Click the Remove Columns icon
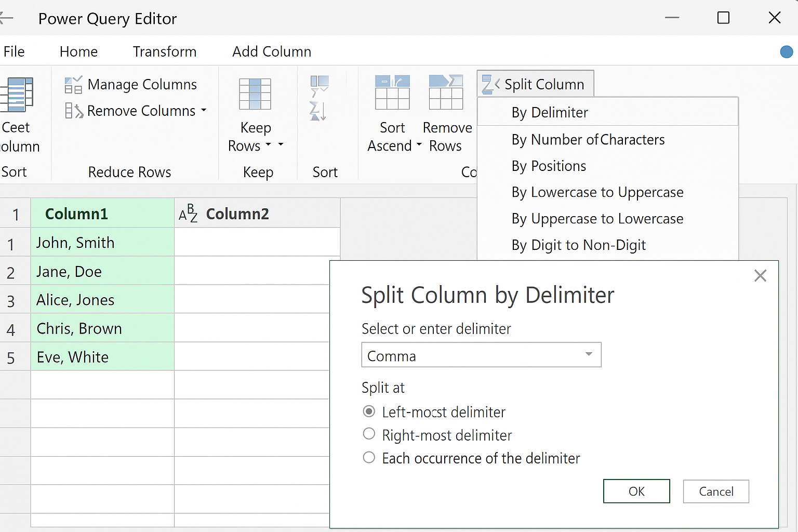 click(x=74, y=111)
